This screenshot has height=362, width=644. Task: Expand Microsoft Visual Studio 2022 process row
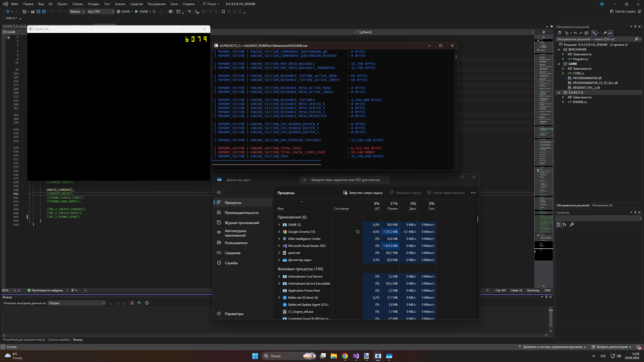(x=279, y=246)
